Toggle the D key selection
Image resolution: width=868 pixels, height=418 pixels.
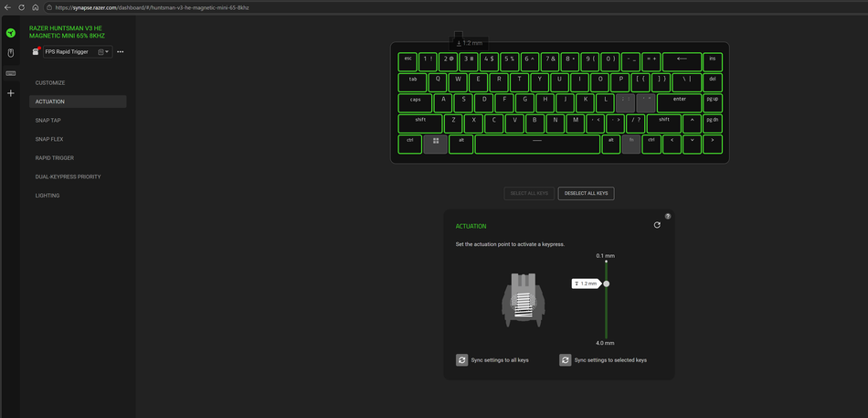tap(484, 103)
